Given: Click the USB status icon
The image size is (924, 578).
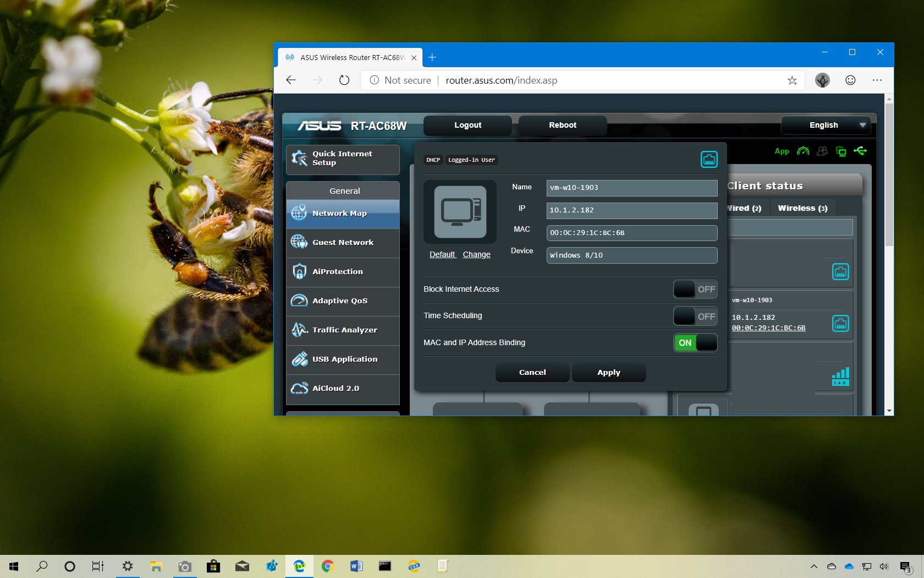Looking at the screenshot, I should pos(860,151).
